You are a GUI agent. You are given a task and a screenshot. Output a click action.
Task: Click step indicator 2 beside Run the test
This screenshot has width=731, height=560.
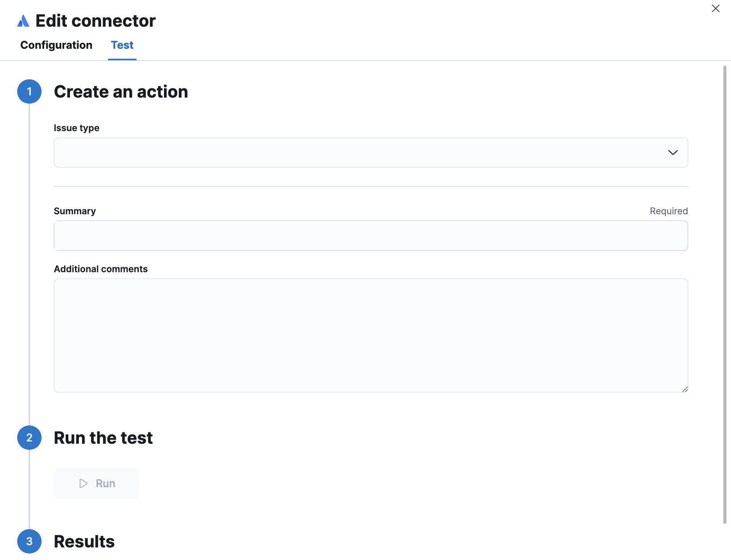pos(29,438)
